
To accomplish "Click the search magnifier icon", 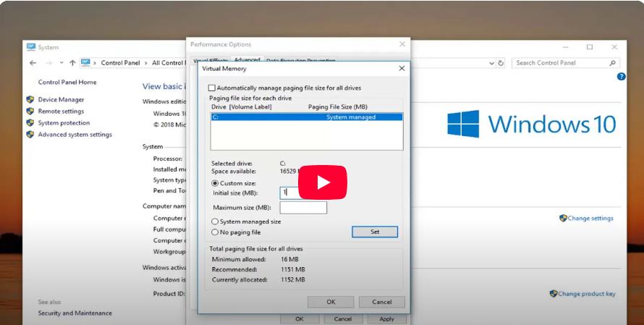I will pyautogui.click(x=612, y=63).
